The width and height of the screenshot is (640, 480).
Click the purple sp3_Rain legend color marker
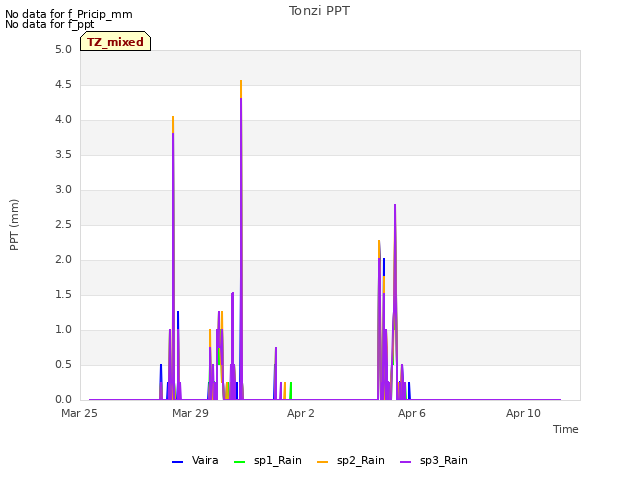click(405, 462)
